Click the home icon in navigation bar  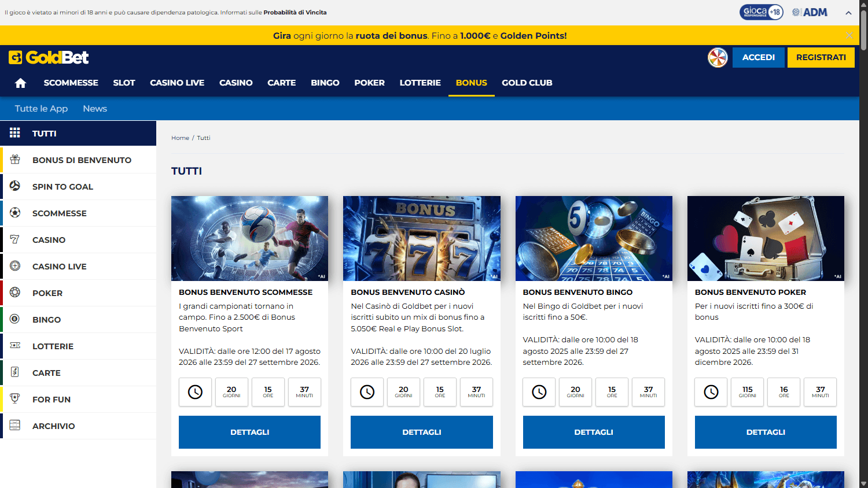tap(20, 83)
